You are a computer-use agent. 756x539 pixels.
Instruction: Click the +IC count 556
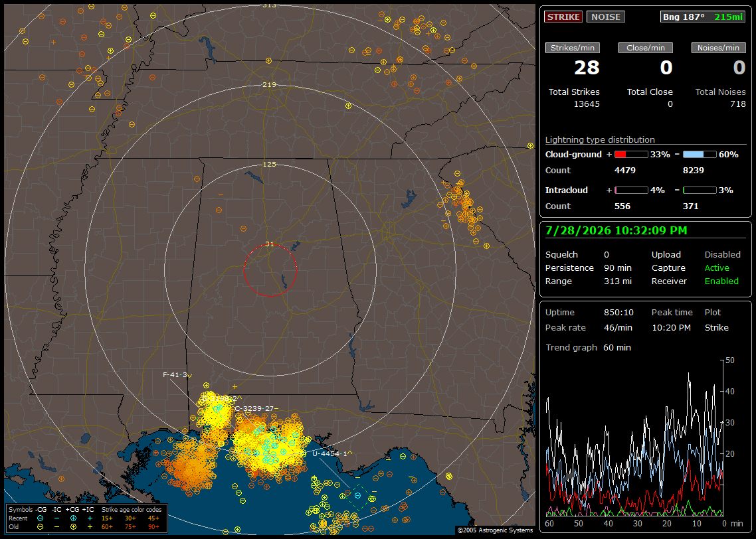point(622,206)
